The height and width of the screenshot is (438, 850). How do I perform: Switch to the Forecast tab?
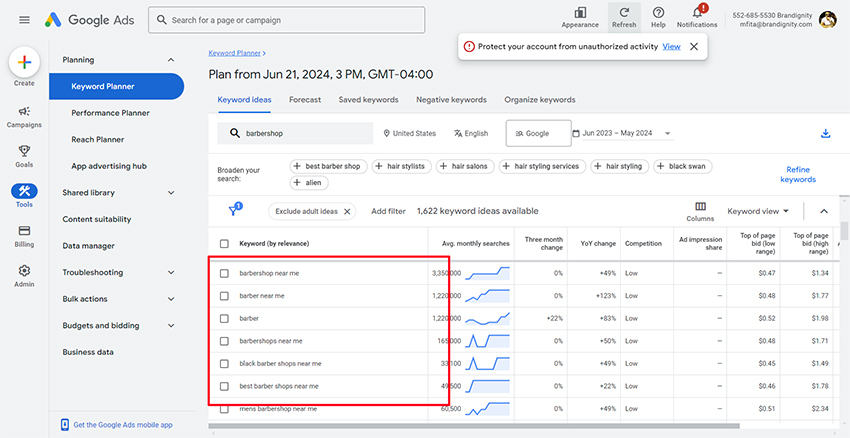(x=305, y=100)
